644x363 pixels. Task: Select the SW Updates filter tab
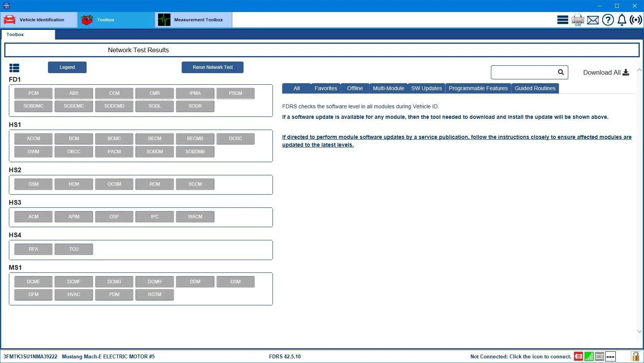coord(426,88)
